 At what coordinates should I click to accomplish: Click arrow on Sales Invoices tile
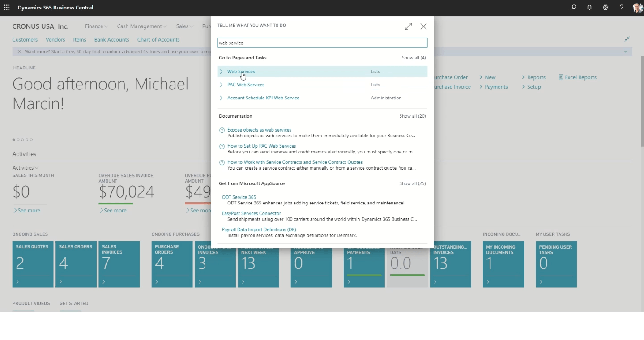tap(103, 282)
